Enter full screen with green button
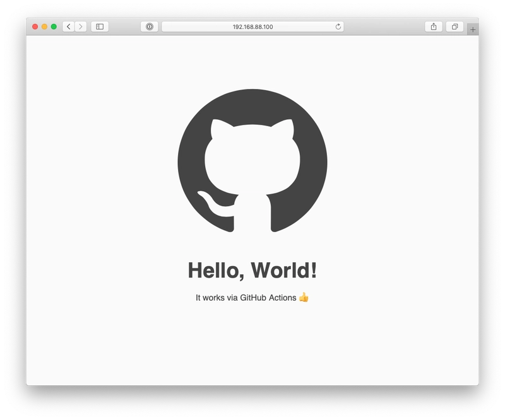 (54, 26)
